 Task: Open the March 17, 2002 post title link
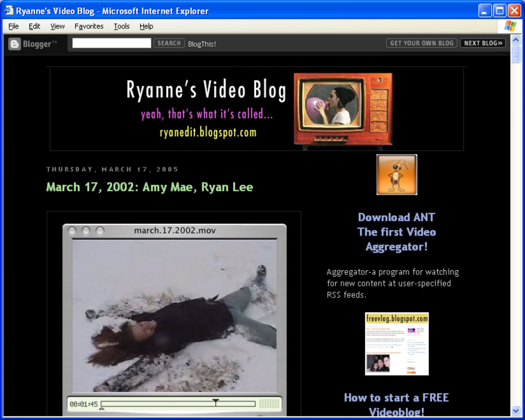[x=149, y=187]
